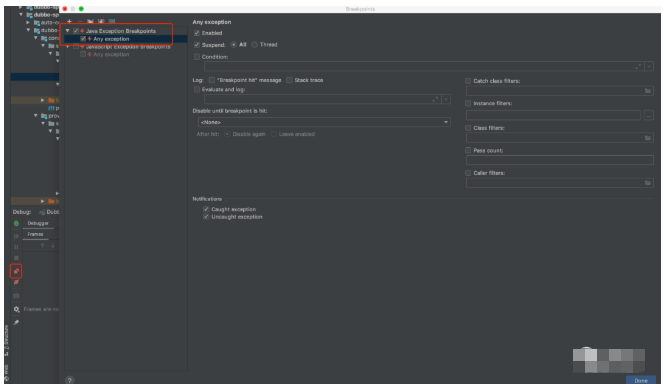Open View Breakpoints red double-circle icon
This screenshot has width=666, height=384.
(16, 271)
